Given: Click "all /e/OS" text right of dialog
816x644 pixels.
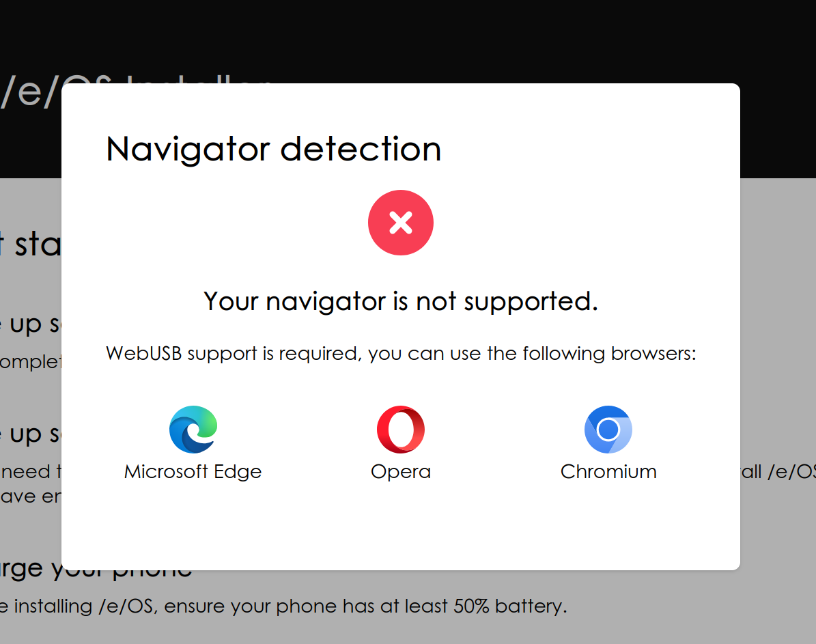Looking at the screenshot, I should coord(778,472).
